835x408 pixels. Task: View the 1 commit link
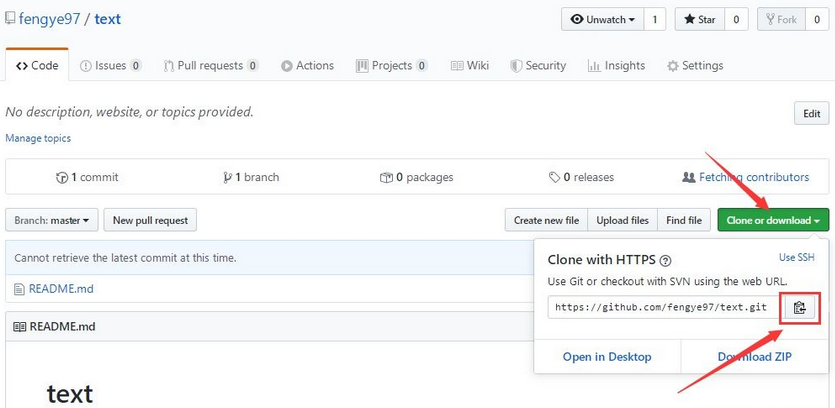[x=87, y=177]
